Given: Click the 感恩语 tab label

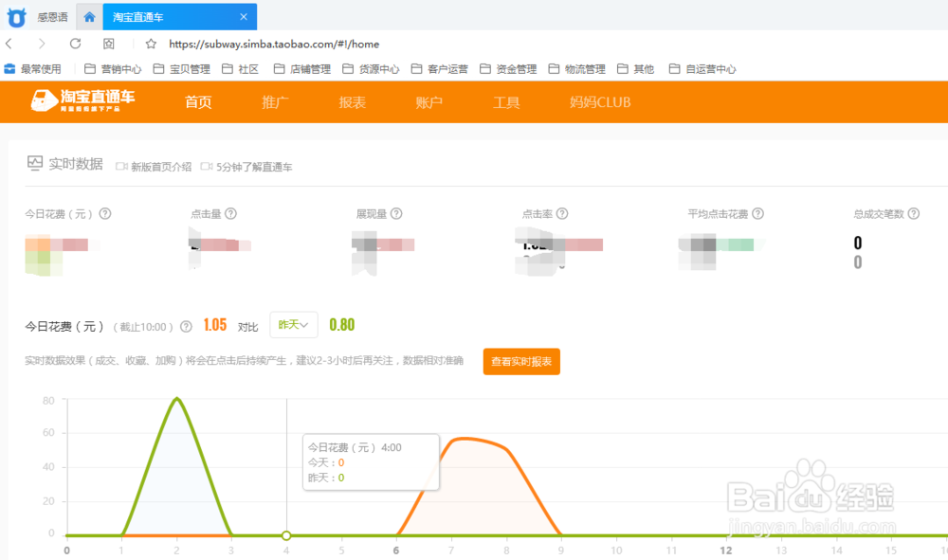Looking at the screenshot, I should [x=52, y=17].
